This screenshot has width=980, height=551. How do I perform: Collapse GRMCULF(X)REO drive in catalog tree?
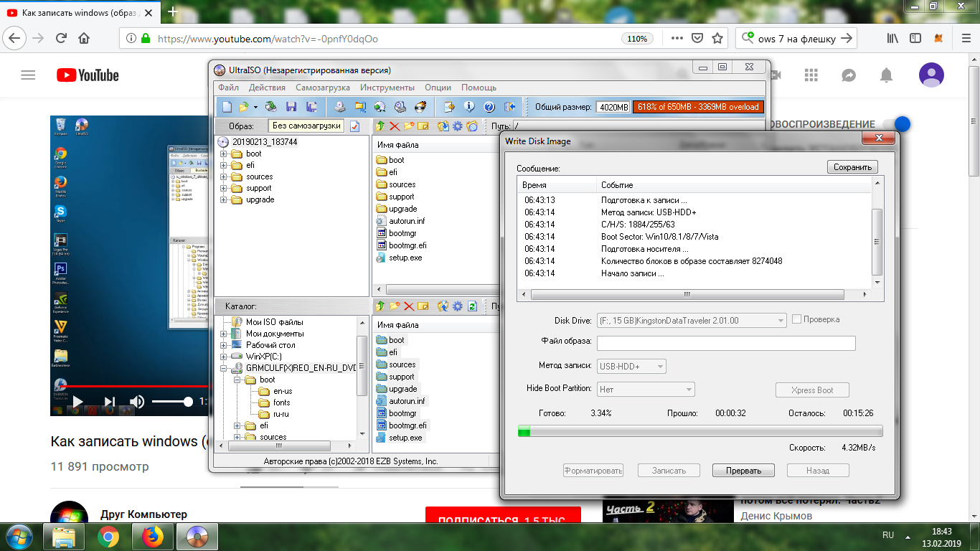pos(224,368)
